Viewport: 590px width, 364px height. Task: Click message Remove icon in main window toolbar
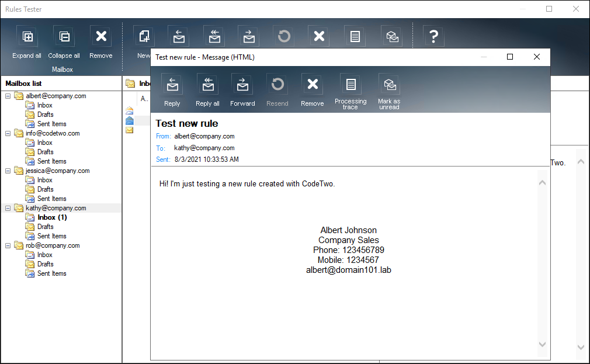(x=319, y=36)
